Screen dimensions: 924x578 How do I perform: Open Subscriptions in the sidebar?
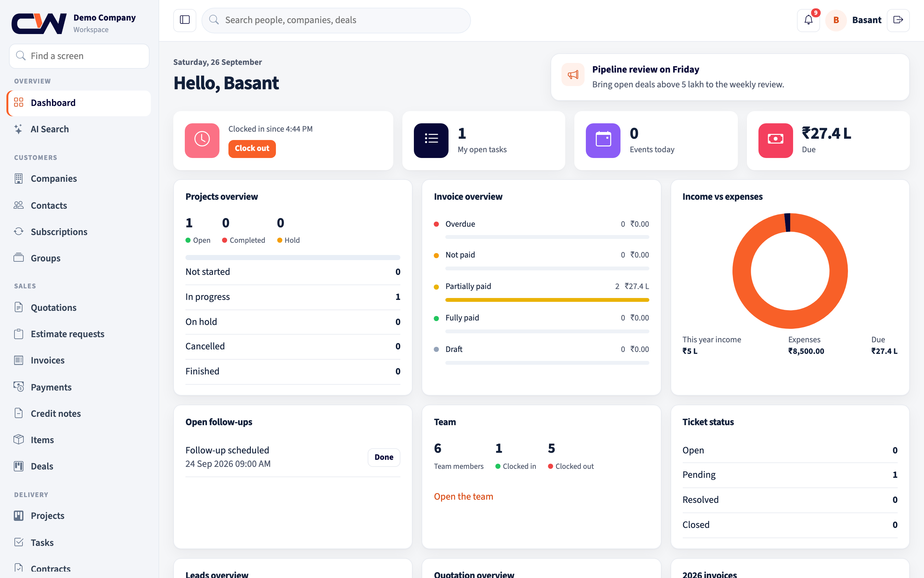click(x=79, y=232)
